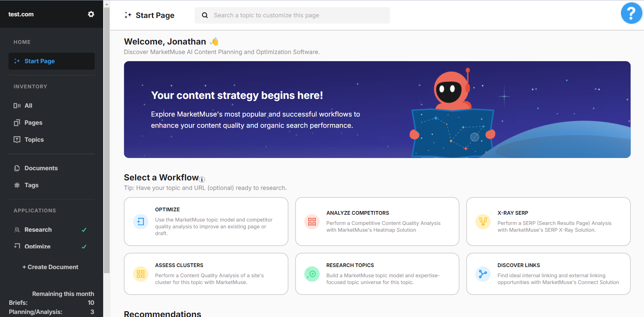The image size is (644, 317).
Task: Click the Discover Links branch icon
Action: tap(483, 274)
